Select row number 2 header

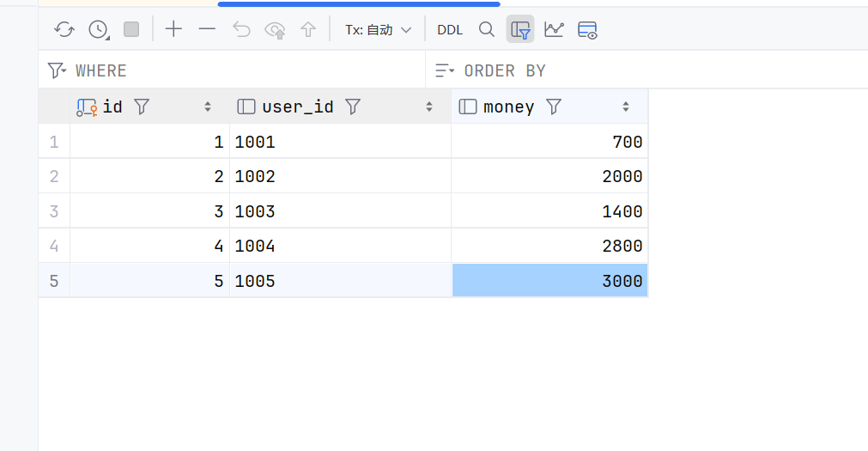(54, 176)
